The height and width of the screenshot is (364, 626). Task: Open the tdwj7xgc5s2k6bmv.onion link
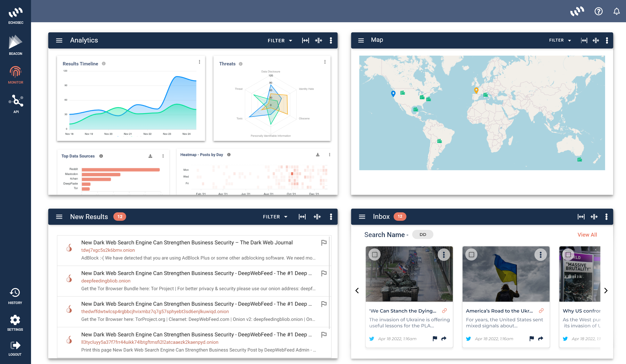coord(108,250)
